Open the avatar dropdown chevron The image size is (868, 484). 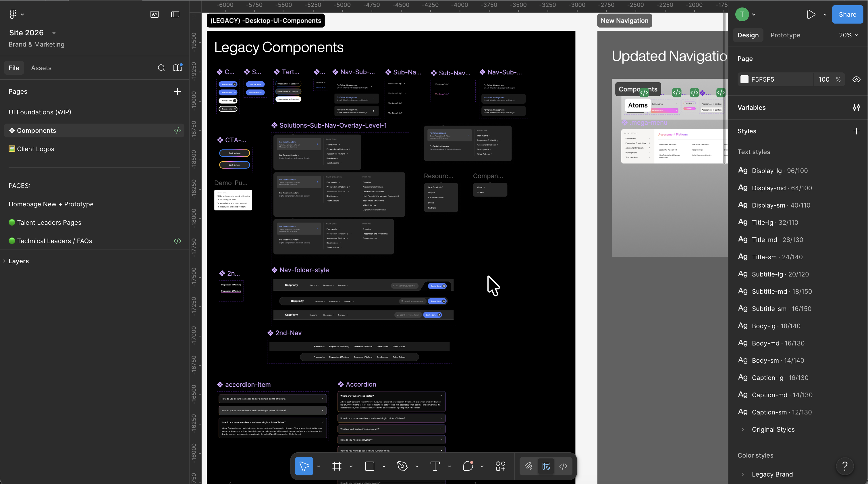(754, 14)
